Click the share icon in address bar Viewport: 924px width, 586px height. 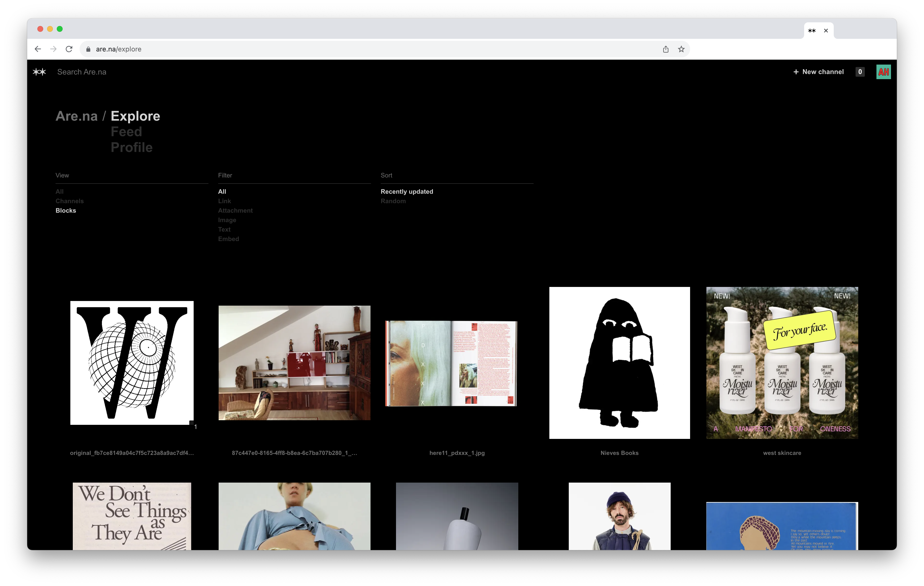coord(666,49)
